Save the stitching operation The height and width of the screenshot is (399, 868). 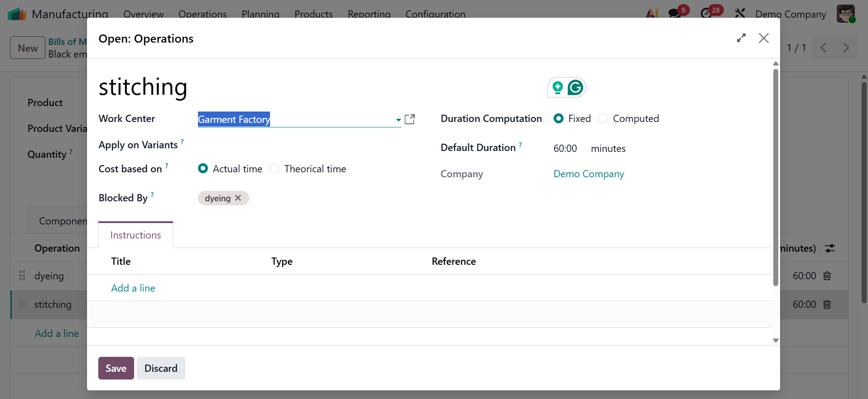pos(116,368)
